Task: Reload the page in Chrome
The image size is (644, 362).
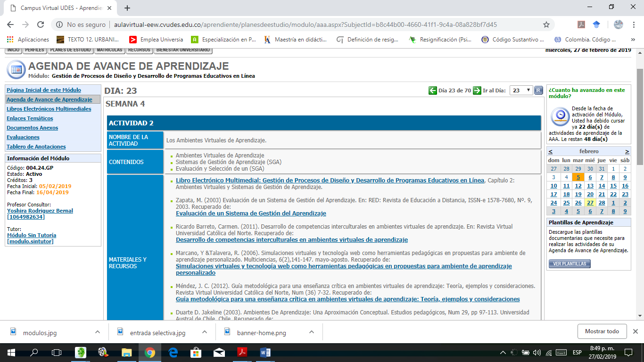Action: [41, 25]
